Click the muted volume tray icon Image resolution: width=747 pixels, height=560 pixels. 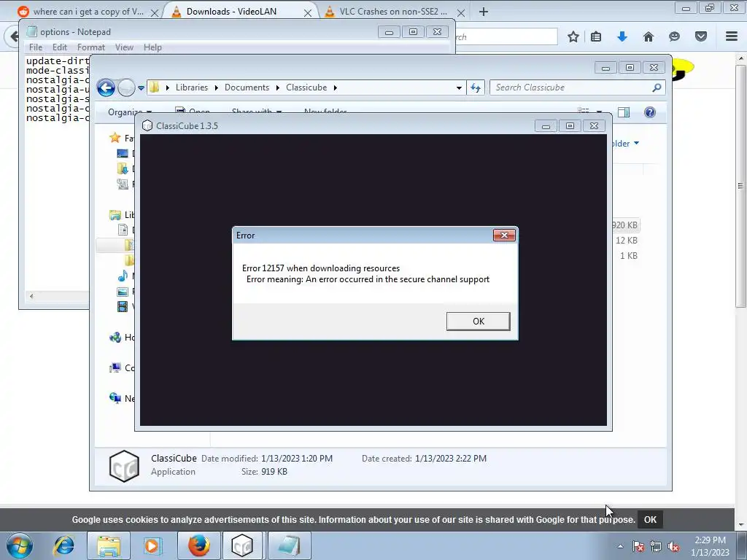tap(673, 546)
